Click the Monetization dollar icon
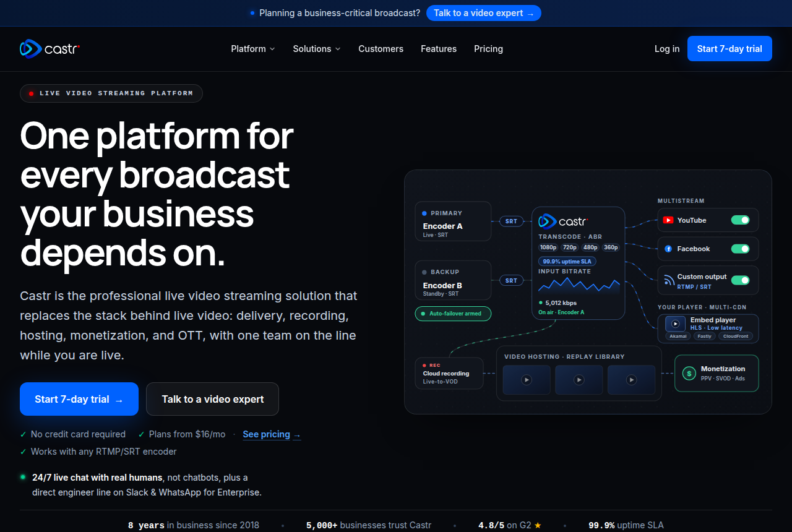792x532 pixels. tap(689, 373)
